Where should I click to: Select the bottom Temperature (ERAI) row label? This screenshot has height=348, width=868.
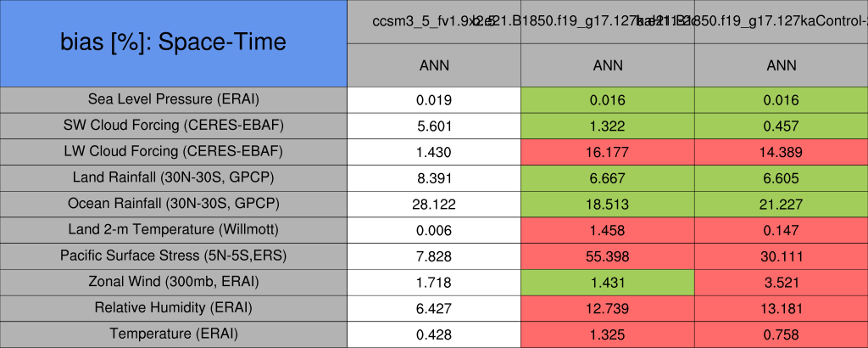coord(174,334)
